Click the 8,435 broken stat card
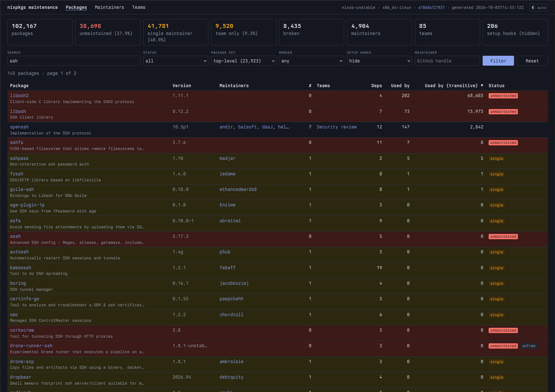 click(311, 32)
